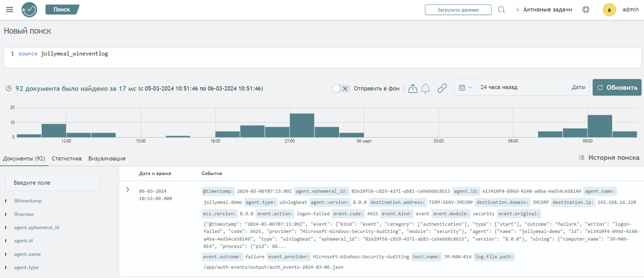Click the Введите поле filter field
The width and height of the screenshot is (644, 278).
53,183
